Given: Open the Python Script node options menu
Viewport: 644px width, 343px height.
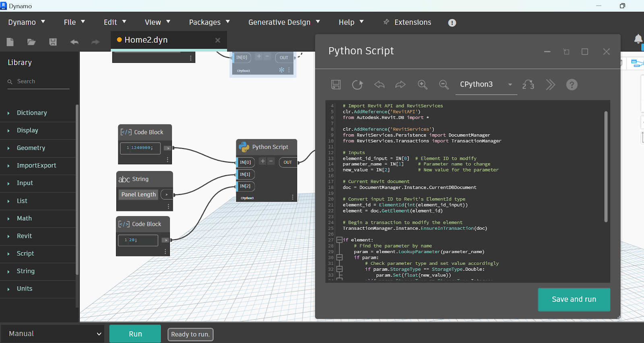Looking at the screenshot, I should pos(293,197).
